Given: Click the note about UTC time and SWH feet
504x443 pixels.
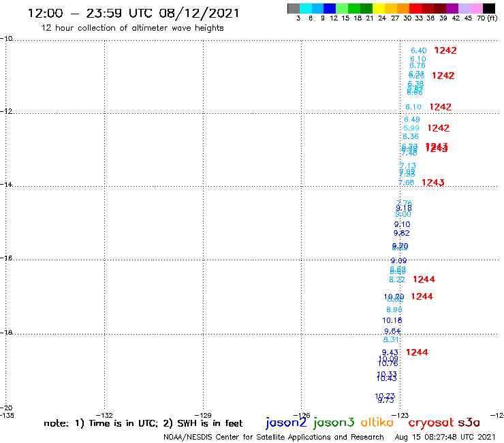Looking at the screenshot, I should pos(143,423).
